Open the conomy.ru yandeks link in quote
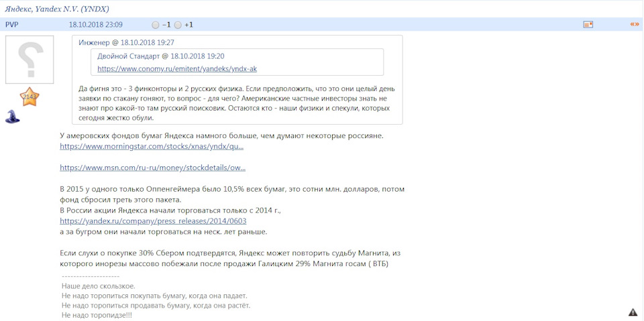 177,69
